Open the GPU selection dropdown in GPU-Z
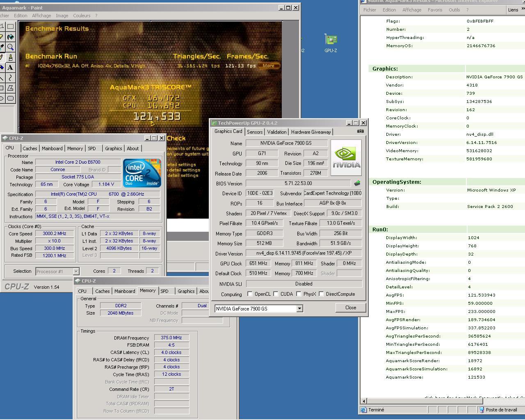The width and height of the screenshot is (525, 420). pos(299,309)
